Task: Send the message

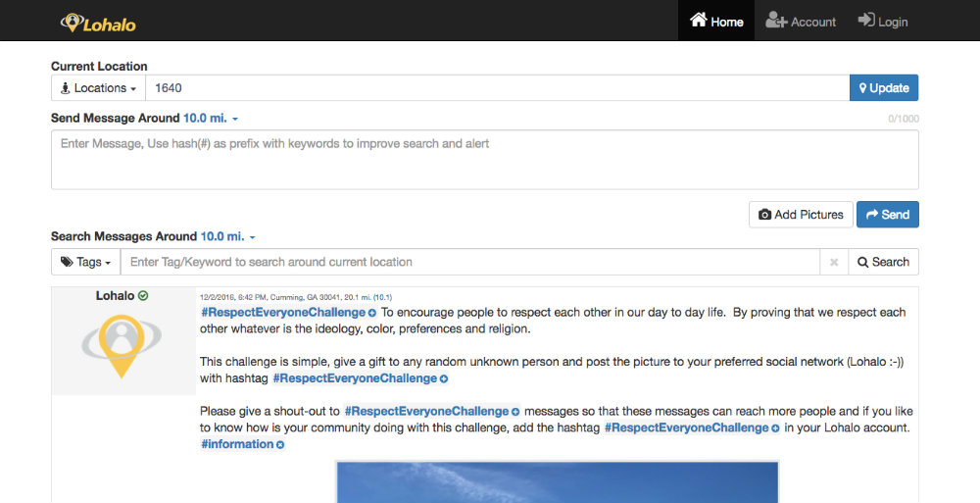Action: pos(888,215)
